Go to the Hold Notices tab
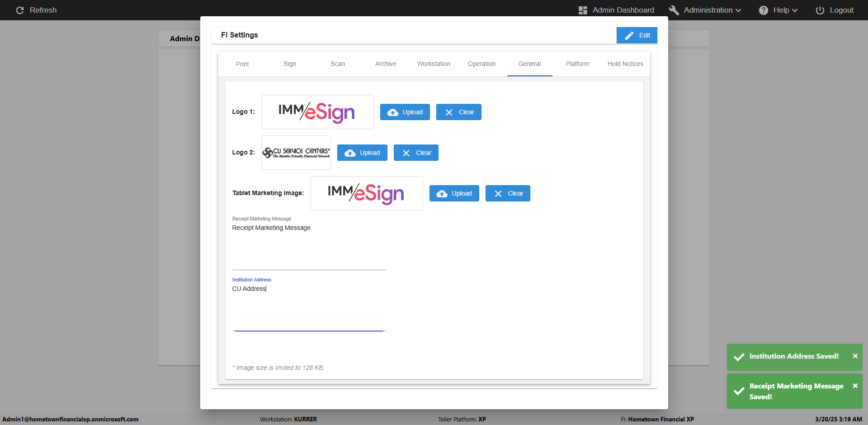 (x=626, y=64)
